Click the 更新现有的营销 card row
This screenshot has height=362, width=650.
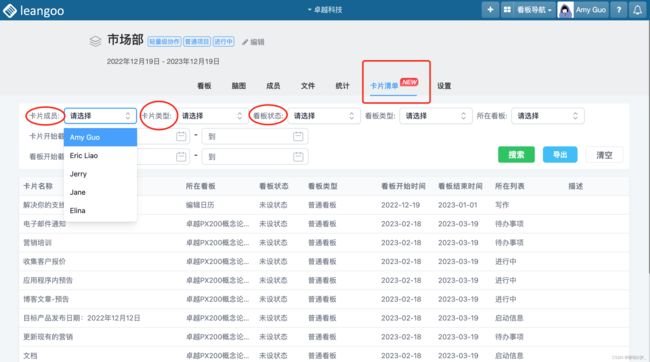(x=324, y=337)
